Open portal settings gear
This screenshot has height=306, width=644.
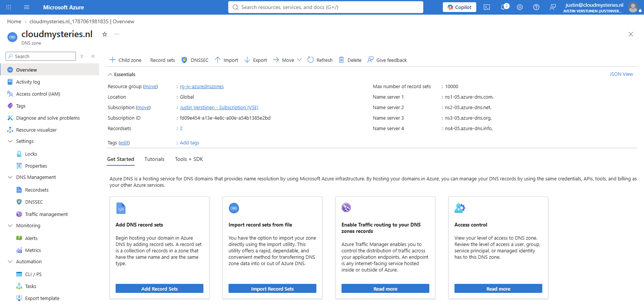click(x=520, y=7)
